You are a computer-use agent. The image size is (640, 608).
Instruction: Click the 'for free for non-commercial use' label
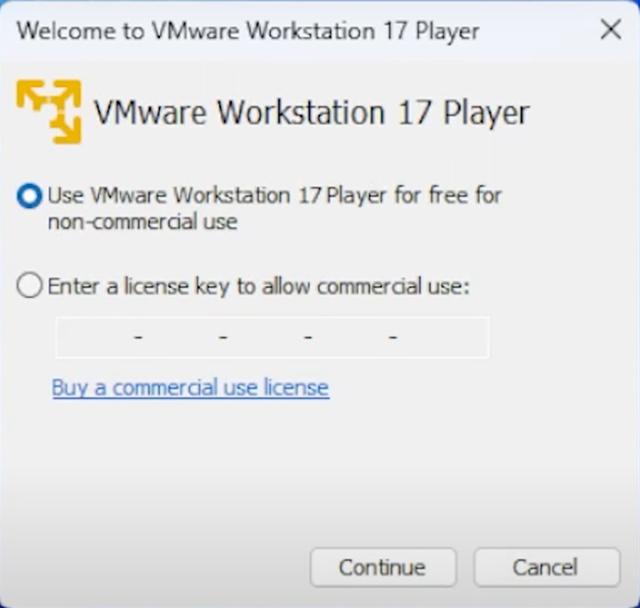275,208
